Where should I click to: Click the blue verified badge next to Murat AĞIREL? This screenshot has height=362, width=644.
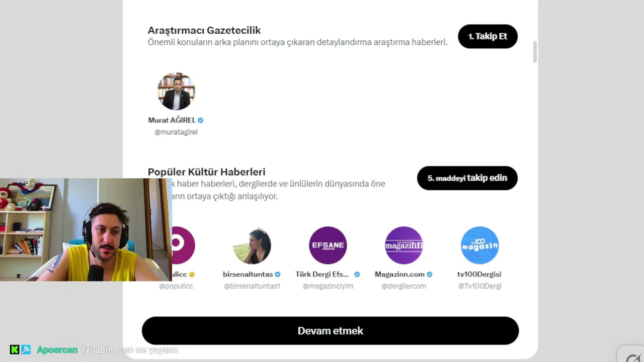200,120
